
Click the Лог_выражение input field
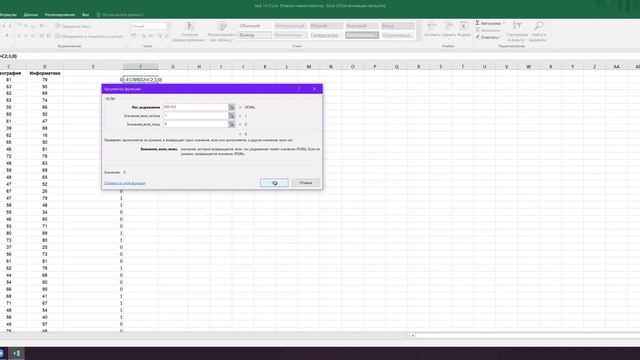pyautogui.click(x=195, y=107)
